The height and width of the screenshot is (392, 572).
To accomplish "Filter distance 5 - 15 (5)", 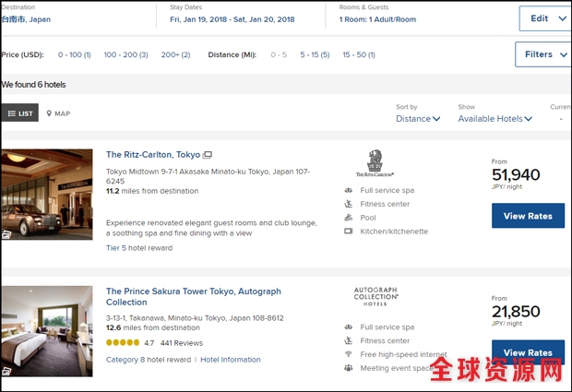I will pos(315,54).
